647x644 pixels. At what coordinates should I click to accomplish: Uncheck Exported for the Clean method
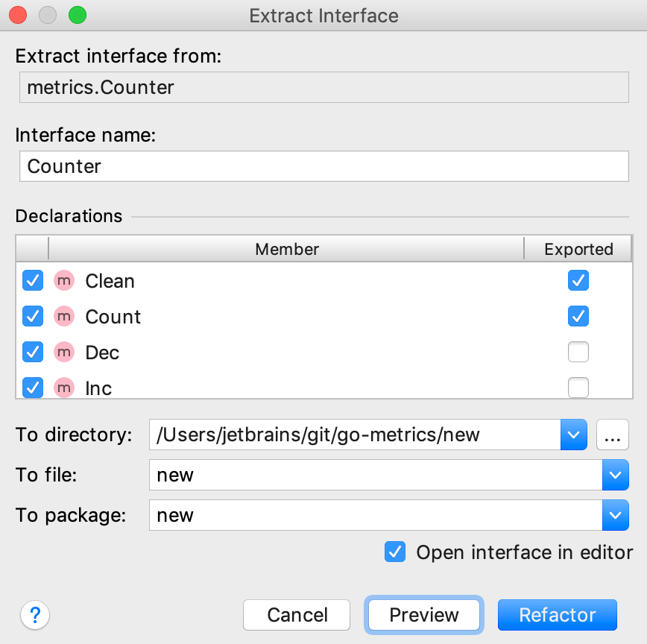click(x=578, y=281)
